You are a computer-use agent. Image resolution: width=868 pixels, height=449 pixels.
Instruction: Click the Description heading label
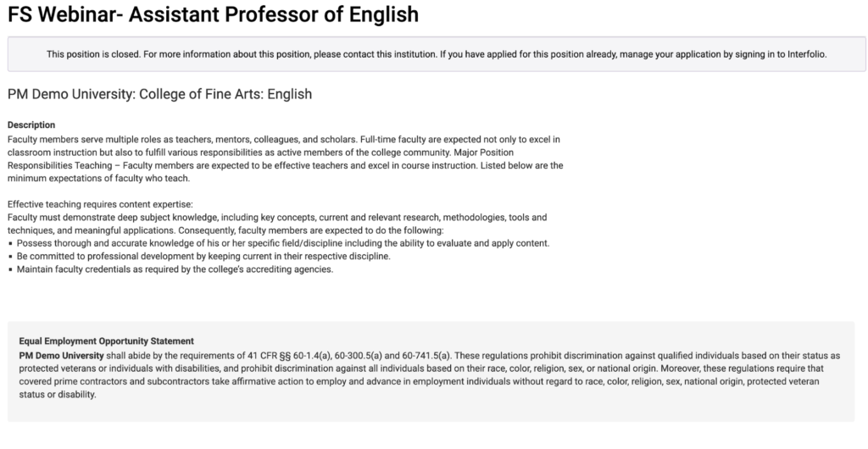(x=31, y=125)
